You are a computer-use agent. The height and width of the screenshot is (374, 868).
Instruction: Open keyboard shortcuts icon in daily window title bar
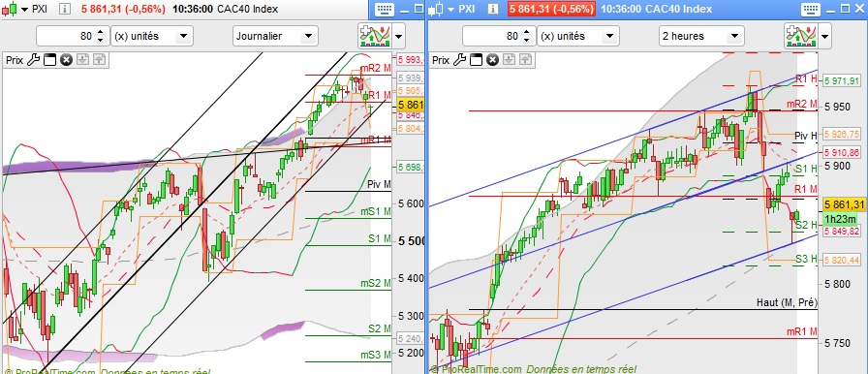(x=385, y=9)
